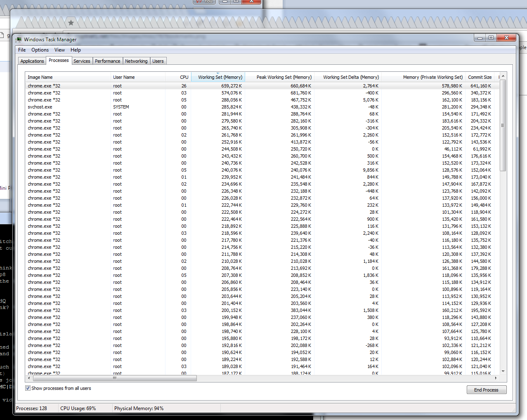527x420 pixels.
Task: Open the Performance tab
Action: tap(108, 61)
